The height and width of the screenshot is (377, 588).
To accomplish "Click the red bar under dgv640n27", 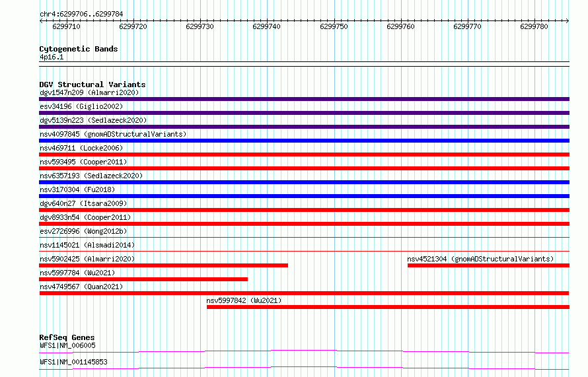I will pyautogui.click(x=304, y=210).
